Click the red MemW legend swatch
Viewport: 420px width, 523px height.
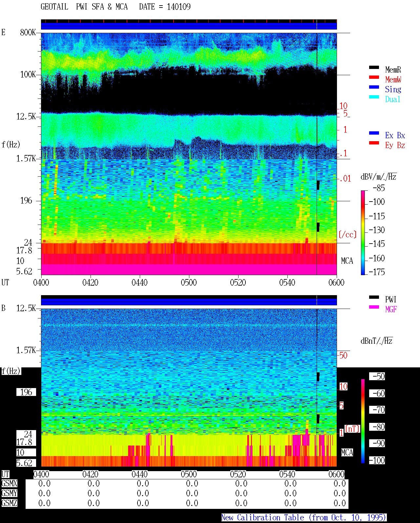(x=374, y=77)
